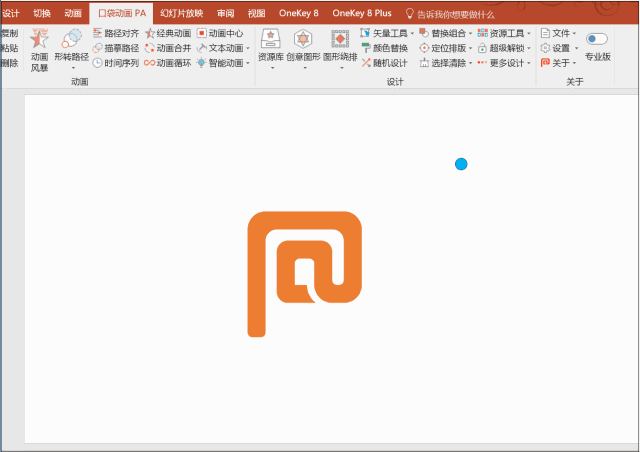Screen dimensions: 640x452
Task: Select the blue circle on slide
Action: coord(461,164)
